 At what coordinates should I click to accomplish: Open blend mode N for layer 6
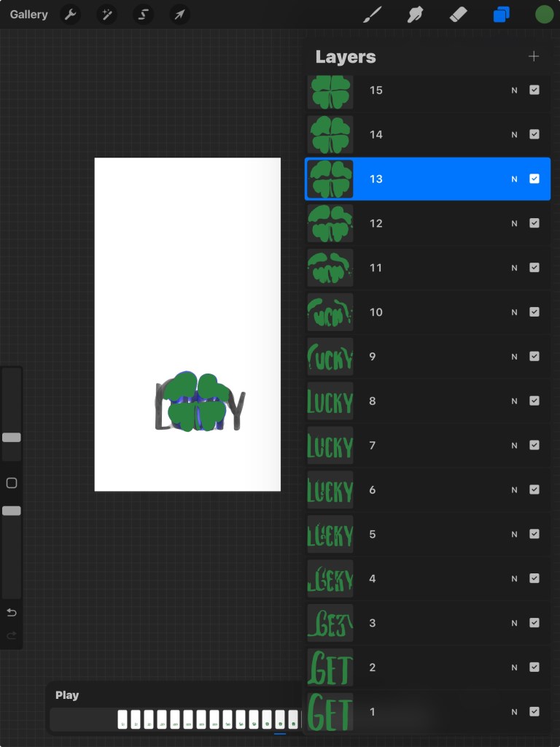514,489
